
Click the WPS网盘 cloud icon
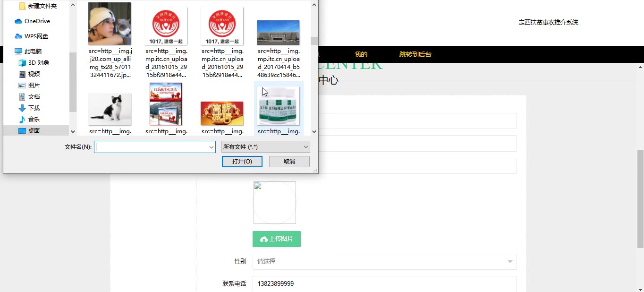[18, 36]
